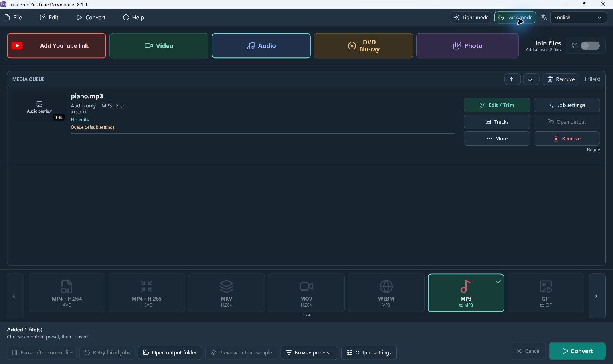Open Job settings for piano.mp3
This screenshot has height=364, width=613.
coord(567,105)
